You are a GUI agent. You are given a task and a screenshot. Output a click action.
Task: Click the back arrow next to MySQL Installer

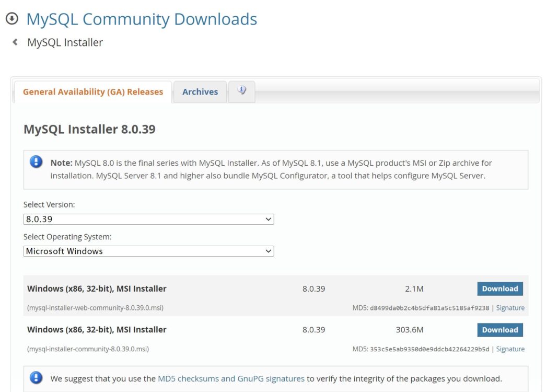[15, 42]
